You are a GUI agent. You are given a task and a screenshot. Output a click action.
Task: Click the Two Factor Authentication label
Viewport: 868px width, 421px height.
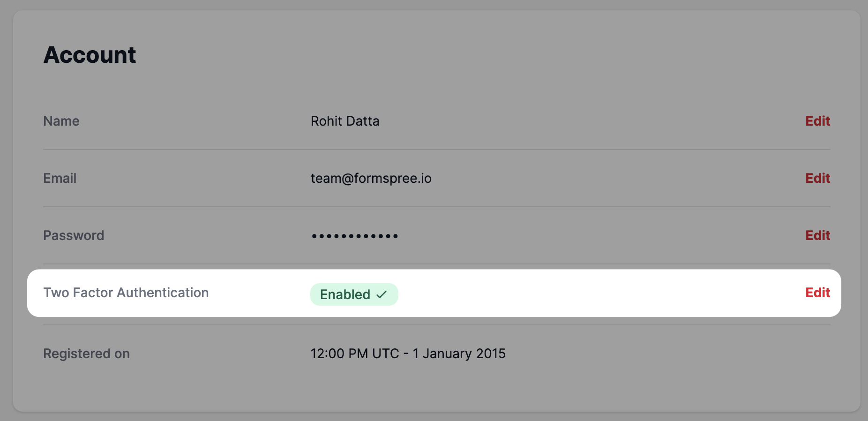point(126,293)
